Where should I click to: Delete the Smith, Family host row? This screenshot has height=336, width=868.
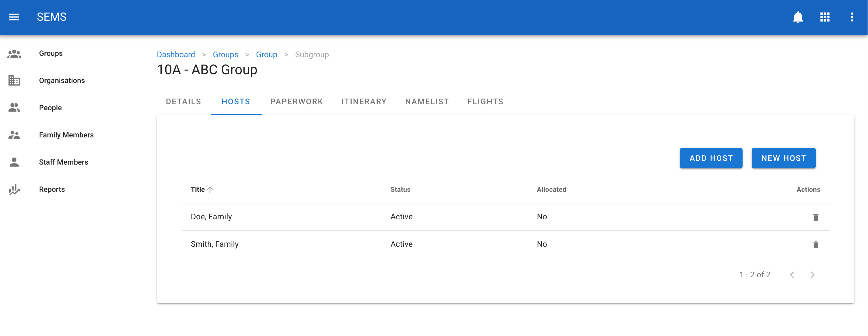815,244
